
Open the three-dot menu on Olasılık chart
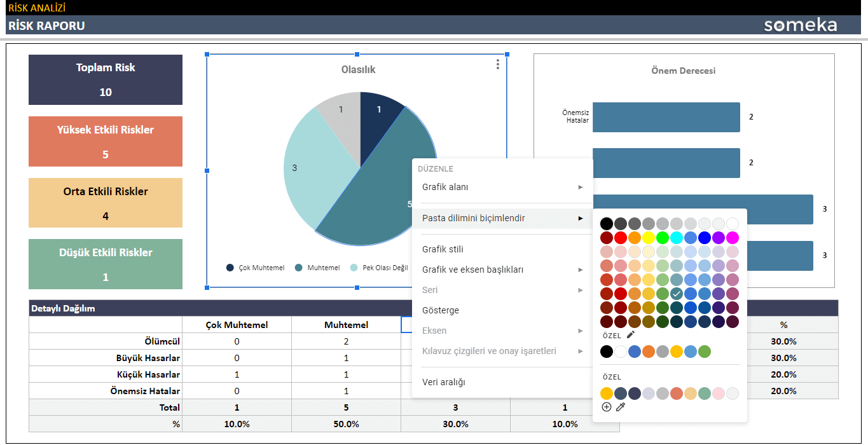498,64
